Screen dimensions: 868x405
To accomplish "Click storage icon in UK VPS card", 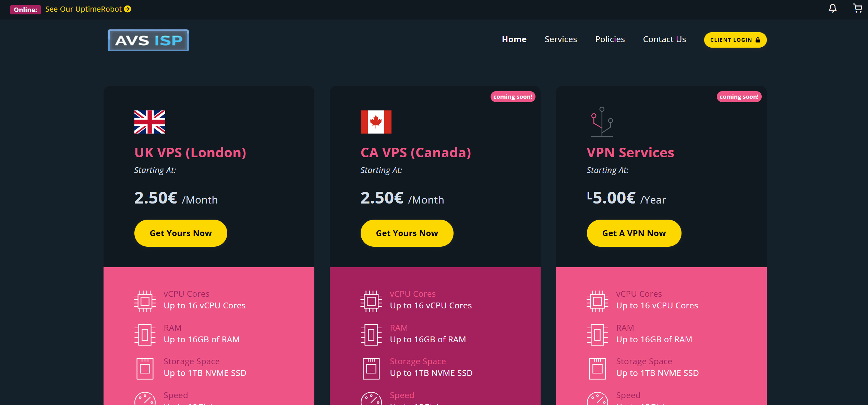I will [145, 369].
